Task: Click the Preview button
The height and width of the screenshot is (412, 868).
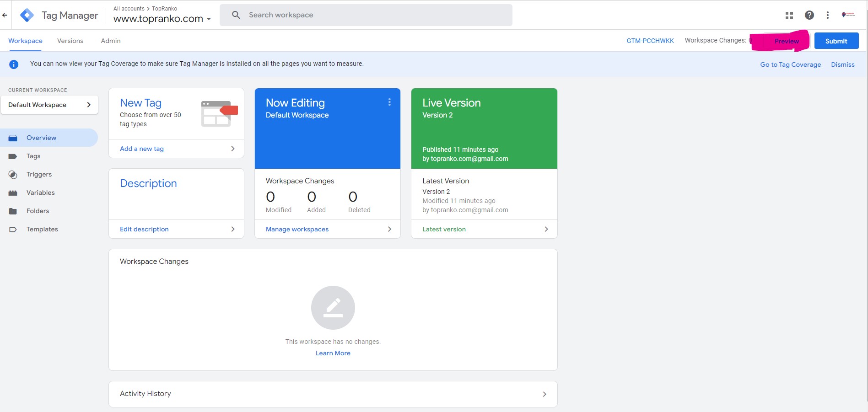Action: click(x=787, y=41)
